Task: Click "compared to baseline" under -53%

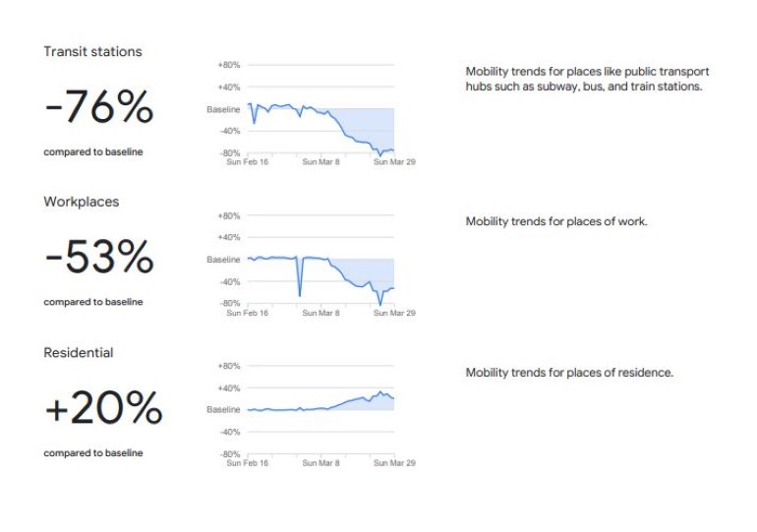Action: coord(92,303)
